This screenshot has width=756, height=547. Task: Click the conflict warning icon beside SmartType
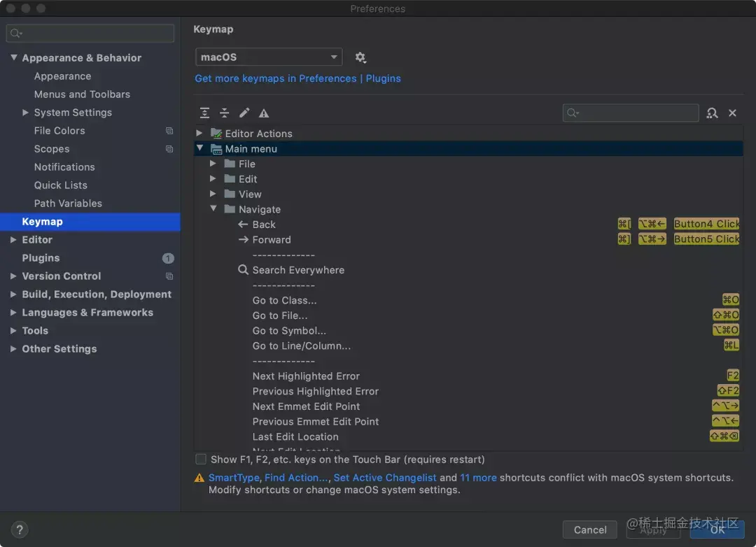(199, 478)
